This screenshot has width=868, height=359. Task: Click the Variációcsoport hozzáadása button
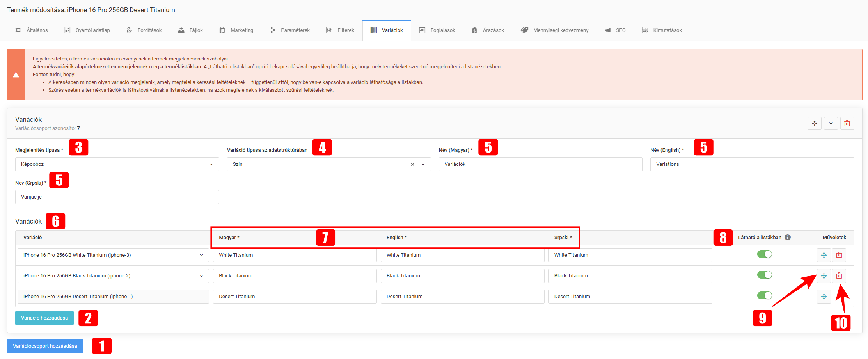pyautogui.click(x=45, y=346)
